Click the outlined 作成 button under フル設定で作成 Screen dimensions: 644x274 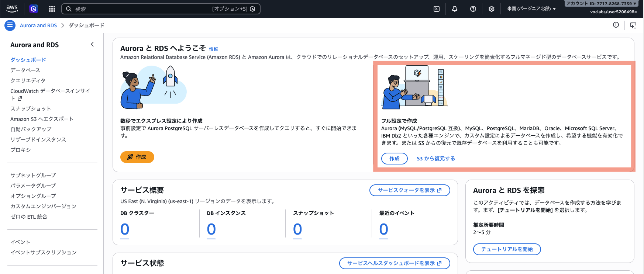395,159
